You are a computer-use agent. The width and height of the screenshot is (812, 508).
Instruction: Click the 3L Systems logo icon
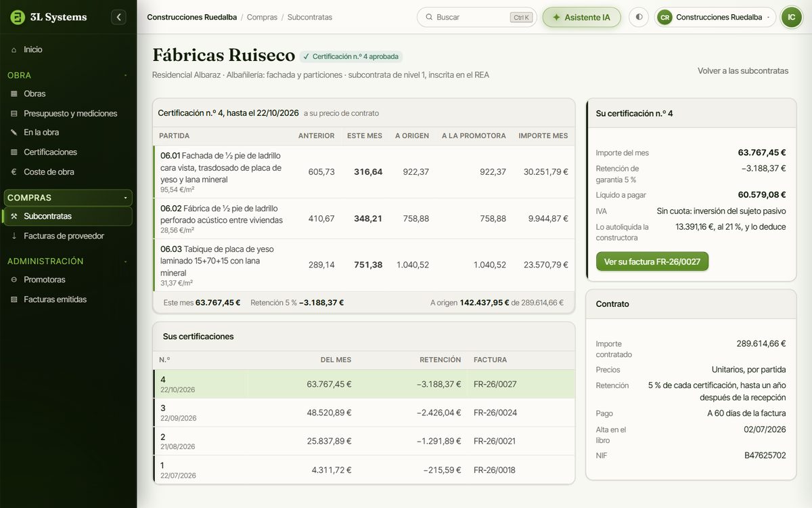click(18, 17)
